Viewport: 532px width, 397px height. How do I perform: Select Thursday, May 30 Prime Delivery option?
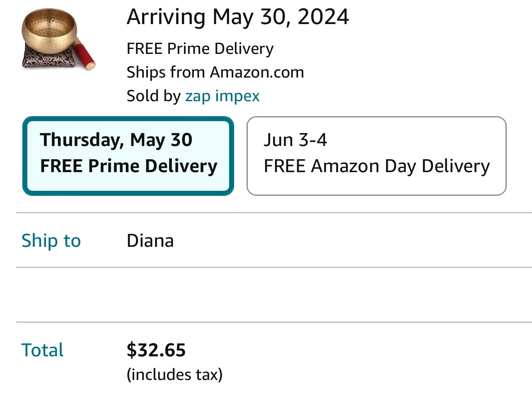tap(128, 156)
